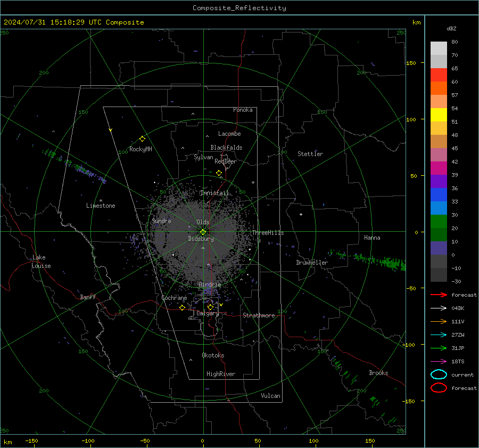Click the Drumheller city label

pos(312,263)
